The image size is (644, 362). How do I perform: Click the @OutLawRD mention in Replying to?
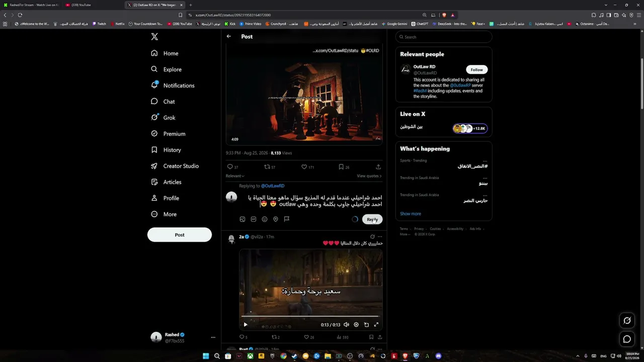coord(273,186)
